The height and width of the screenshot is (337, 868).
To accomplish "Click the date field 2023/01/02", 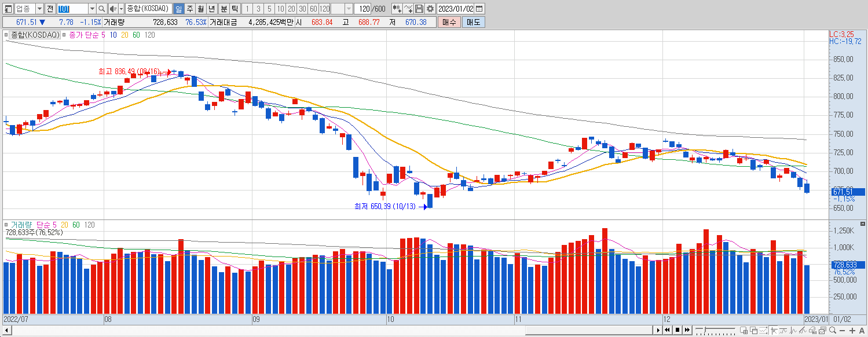I will tap(456, 9).
